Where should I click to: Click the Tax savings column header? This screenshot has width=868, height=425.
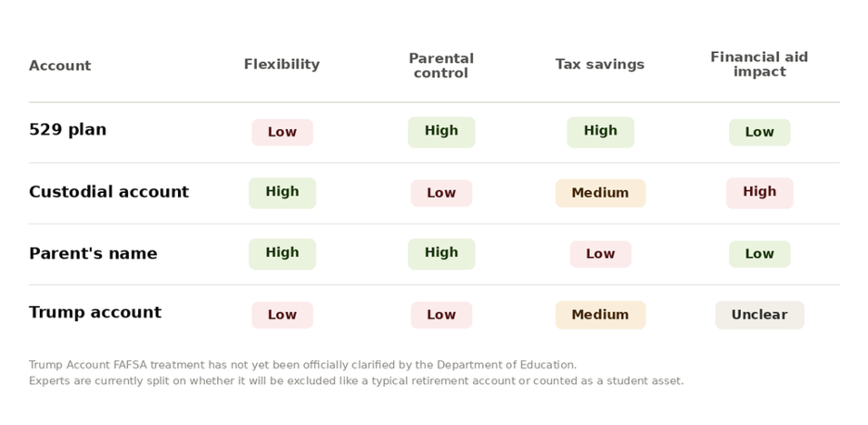click(600, 64)
